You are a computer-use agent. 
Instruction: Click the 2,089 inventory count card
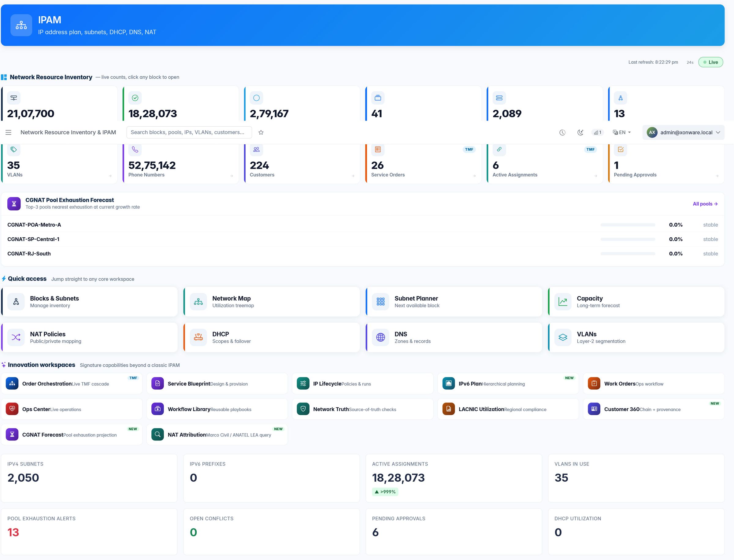[x=545, y=103]
